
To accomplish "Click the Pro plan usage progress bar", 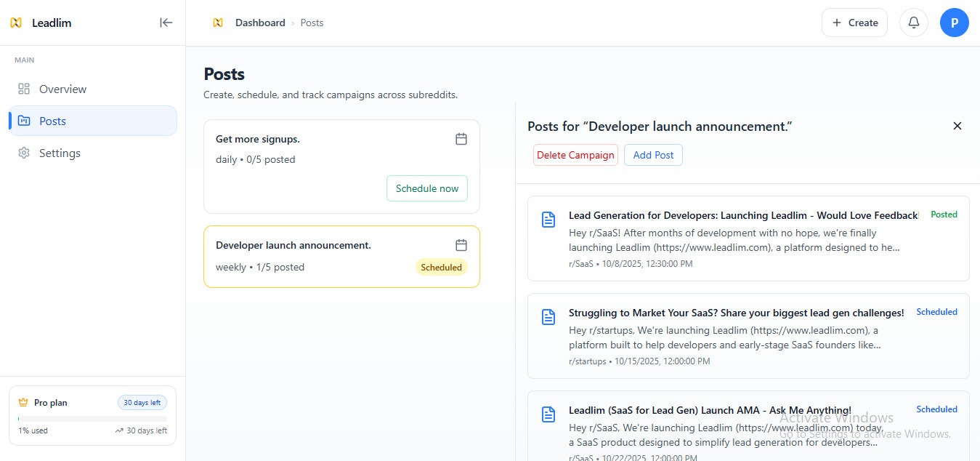I will pyautogui.click(x=92, y=419).
